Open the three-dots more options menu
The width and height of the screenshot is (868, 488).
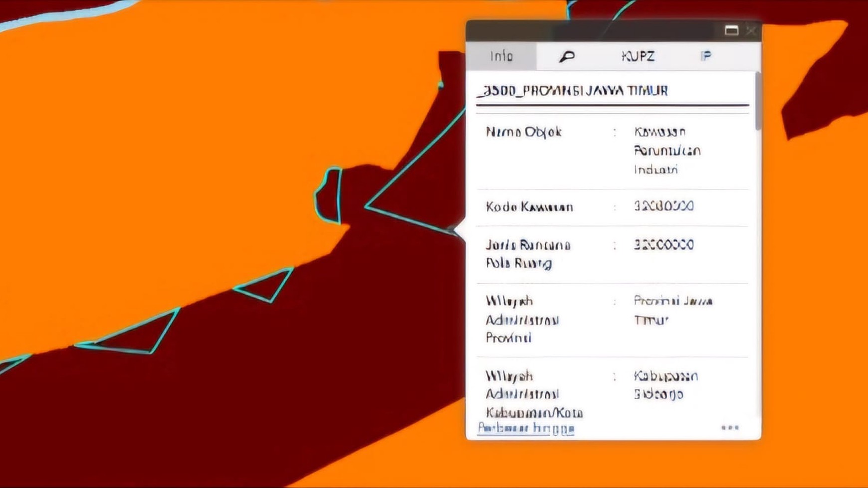[730, 428]
